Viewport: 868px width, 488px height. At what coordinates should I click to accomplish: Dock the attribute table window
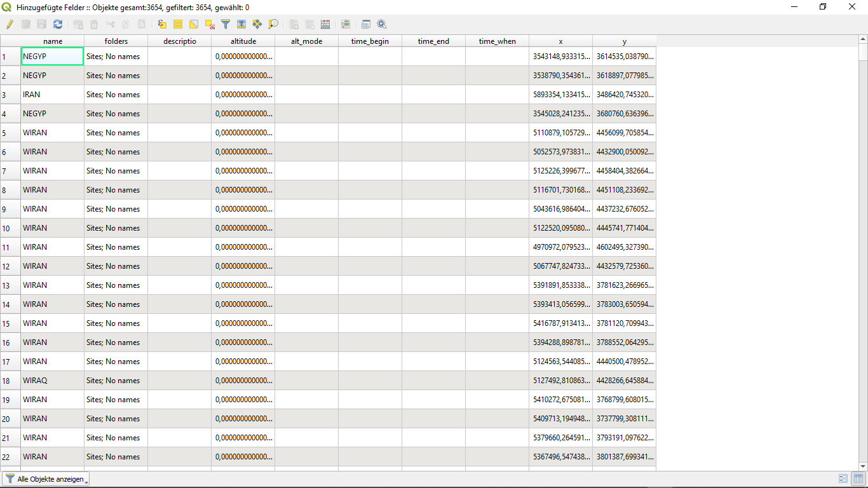point(366,24)
